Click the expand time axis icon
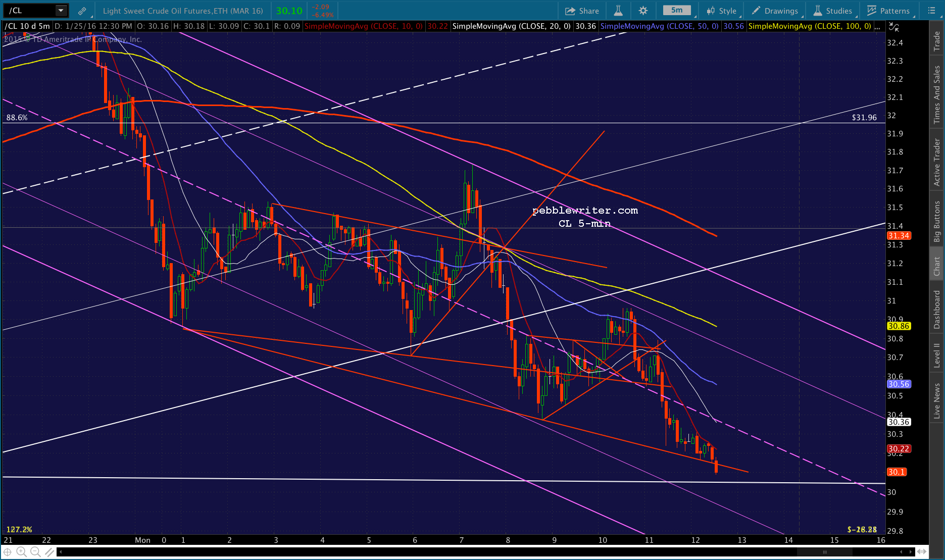945x560 pixels. pos(922,552)
